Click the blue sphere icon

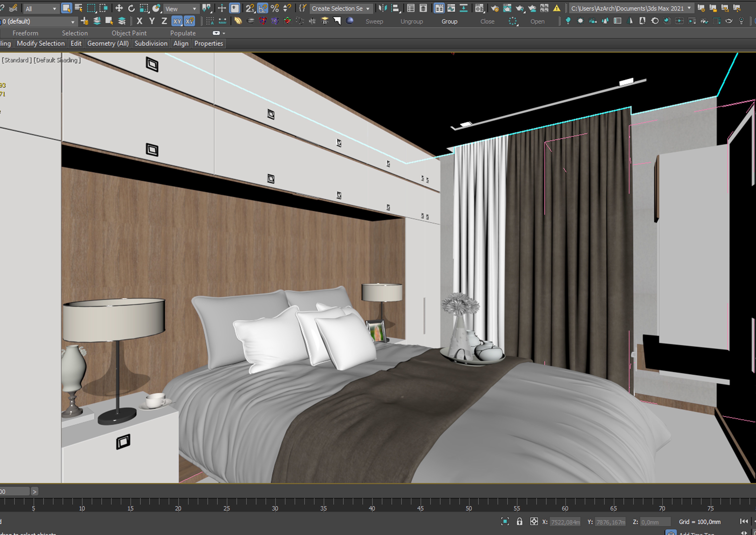[x=350, y=21]
